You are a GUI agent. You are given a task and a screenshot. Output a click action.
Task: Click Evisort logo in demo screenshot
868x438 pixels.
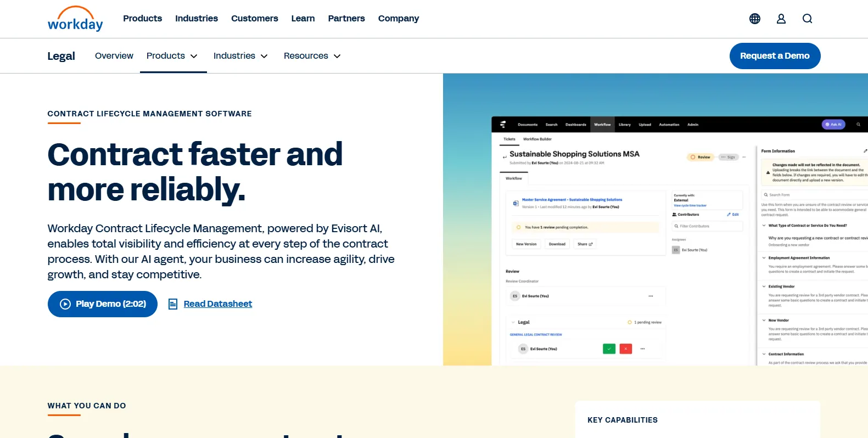click(x=503, y=125)
